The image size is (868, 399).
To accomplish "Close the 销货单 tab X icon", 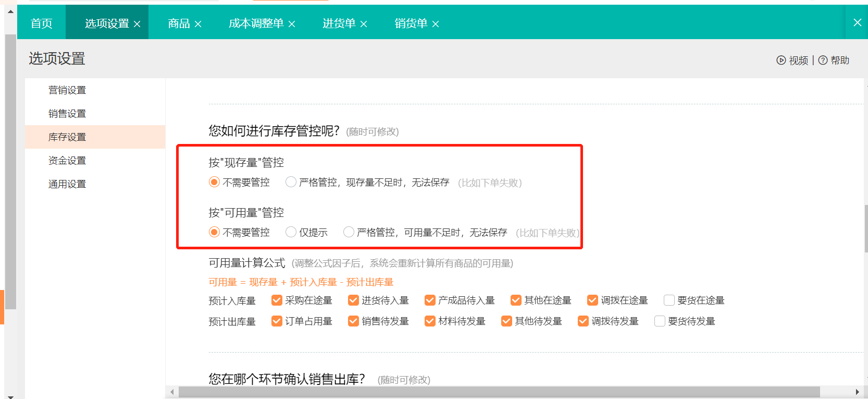I will point(436,24).
